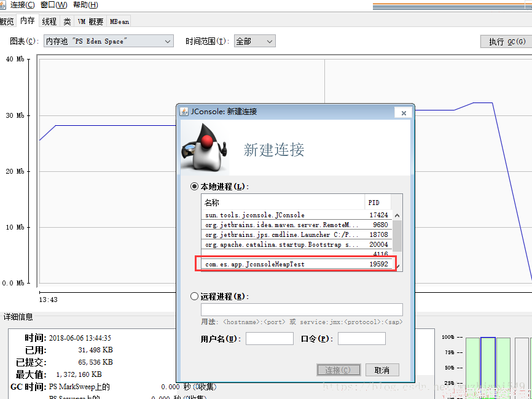Click the process list scrollbar thumb
Viewport: 532px width, 399px height.
pyautogui.click(x=397, y=236)
